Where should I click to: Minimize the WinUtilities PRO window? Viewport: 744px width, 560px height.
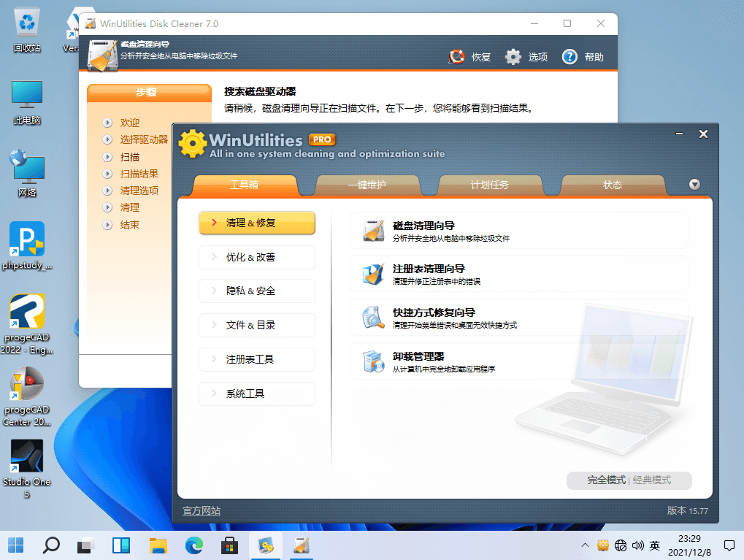tap(680, 134)
